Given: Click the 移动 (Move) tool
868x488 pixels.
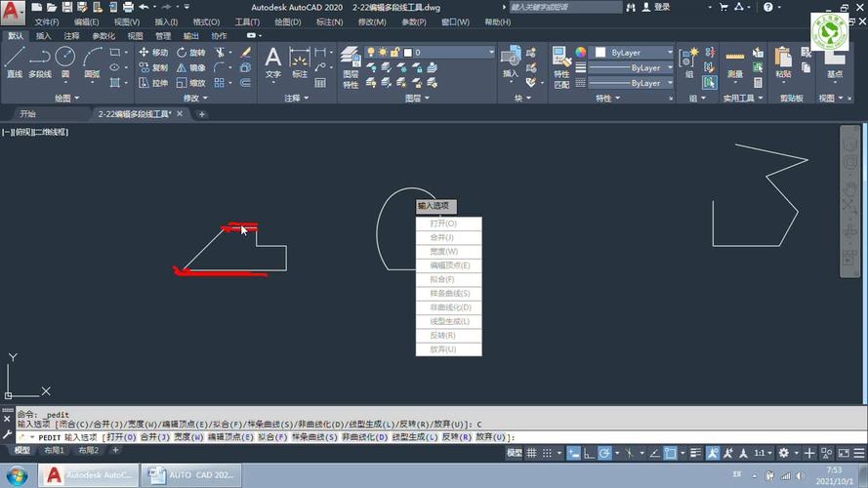Looking at the screenshot, I should tap(153, 53).
